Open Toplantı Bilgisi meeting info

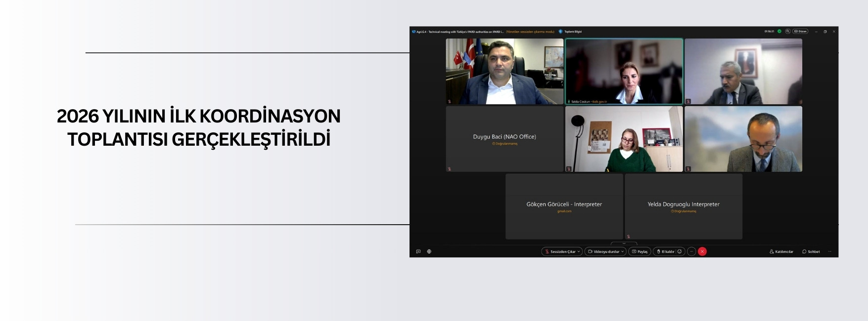(x=571, y=31)
